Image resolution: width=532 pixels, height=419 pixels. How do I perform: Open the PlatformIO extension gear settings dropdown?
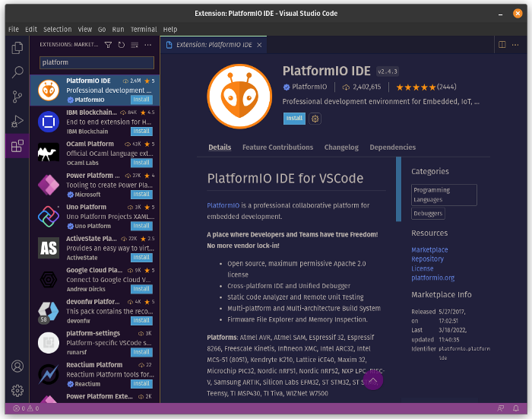[x=315, y=119]
